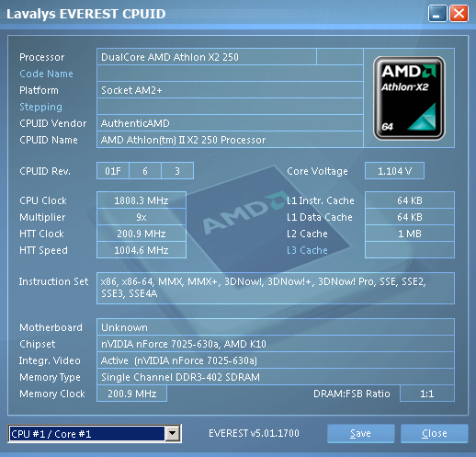Click the Socket AM2+ platform value
This screenshot has height=457, width=476.
coord(230,90)
